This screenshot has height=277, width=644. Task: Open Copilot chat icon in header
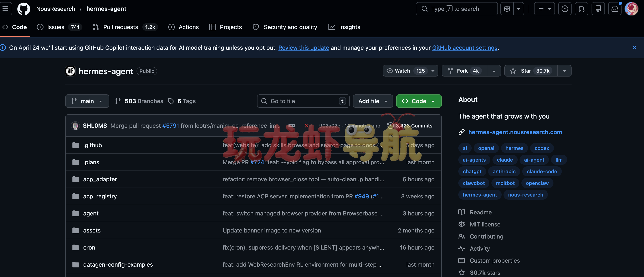click(x=507, y=9)
